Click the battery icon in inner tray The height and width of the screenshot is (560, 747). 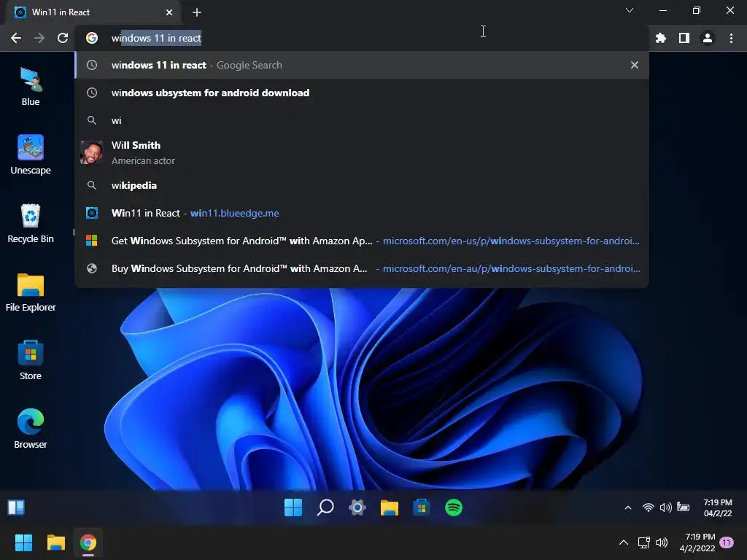tap(683, 507)
